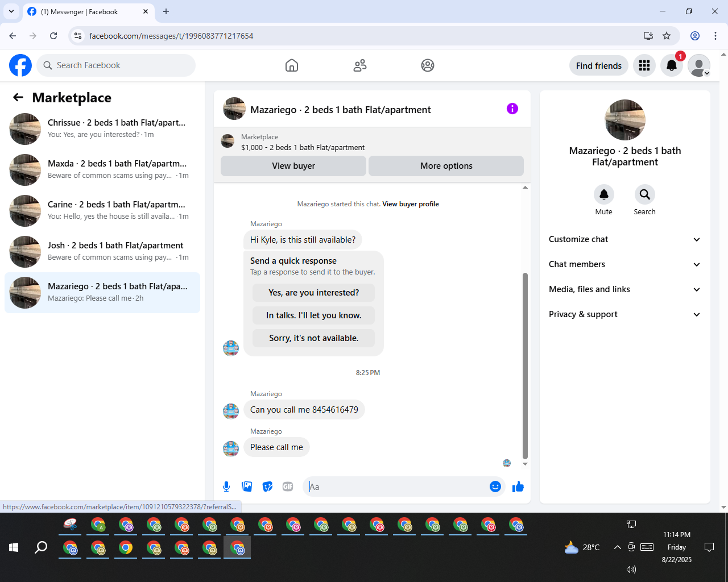Send quick response 'Sorry, it's not available.'
Screen dimensions: 728x582
coord(314,338)
